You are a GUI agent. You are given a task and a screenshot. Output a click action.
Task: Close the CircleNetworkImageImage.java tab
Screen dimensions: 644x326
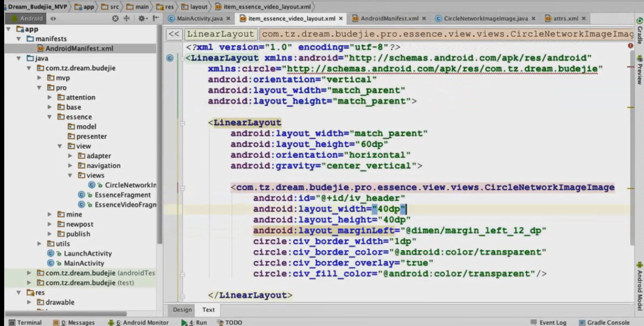[x=533, y=19]
